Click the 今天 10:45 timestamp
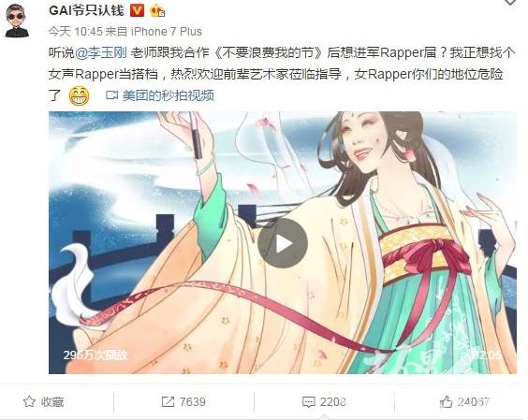This screenshot has width=528, height=420. tap(75, 32)
